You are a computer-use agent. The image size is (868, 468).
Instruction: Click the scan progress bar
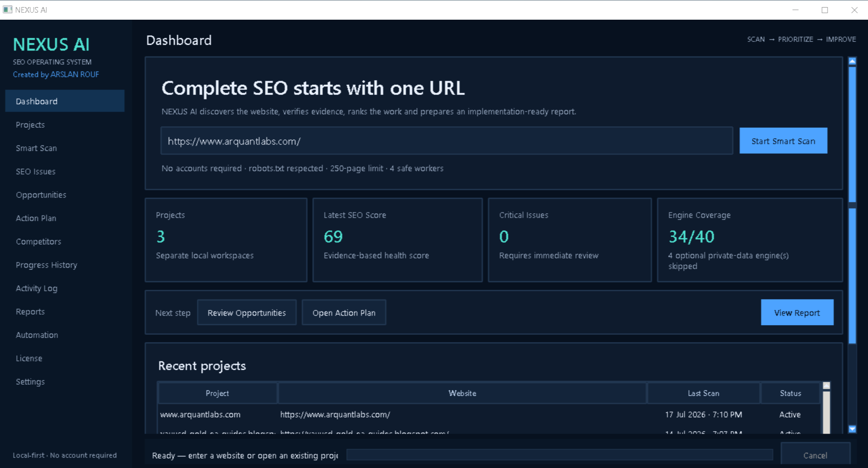[560, 455]
